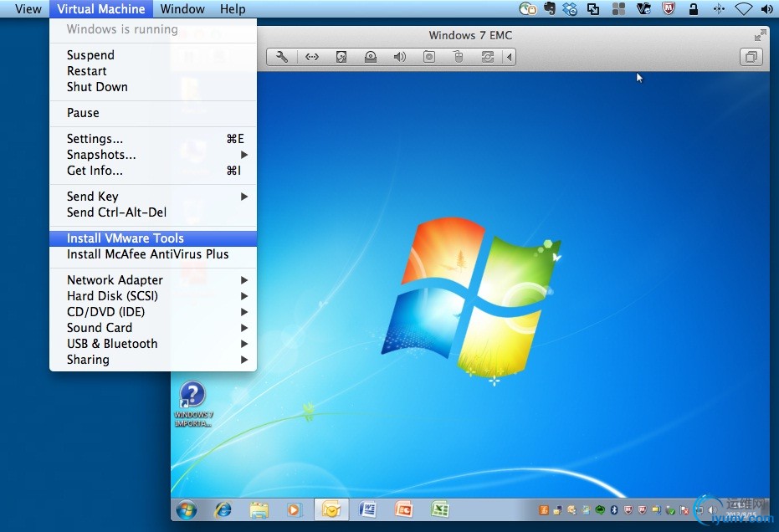779x532 pixels.
Task: Open VM settings via the wrench icon
Action: 282,57
